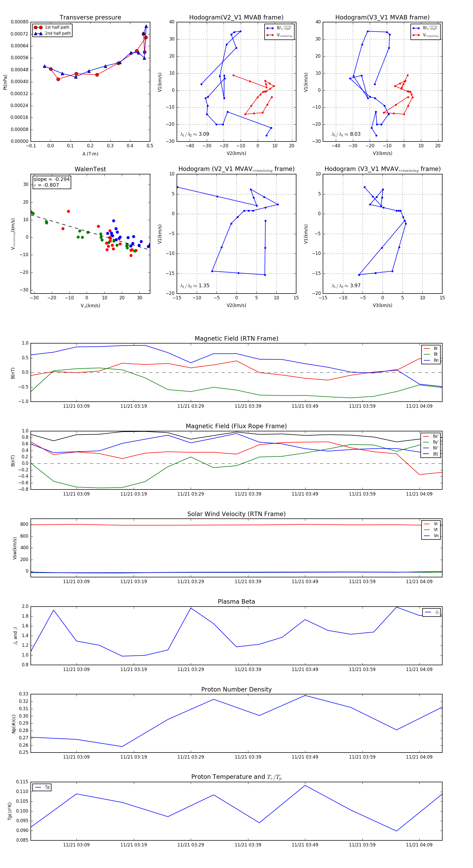This screenshot has width=473, height=868.
Task: Click the 'Vr' legend entry
Action: [x=431, y=524]
